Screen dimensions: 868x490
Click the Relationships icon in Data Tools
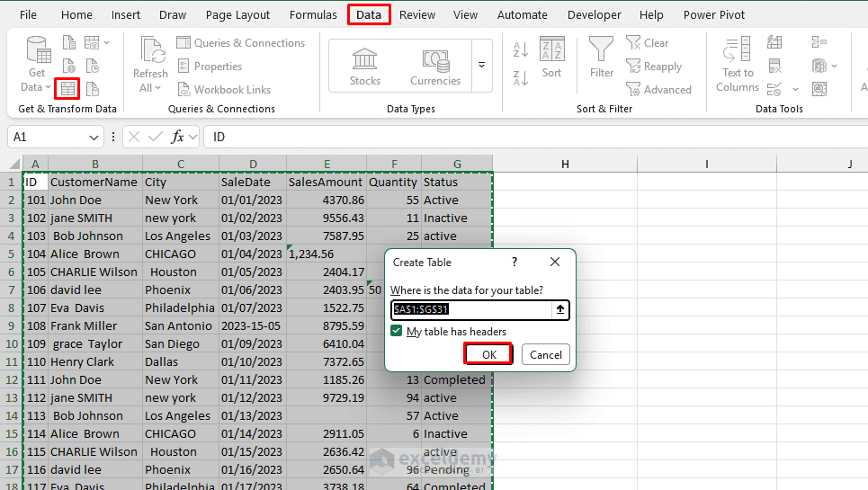coord(819,67)
